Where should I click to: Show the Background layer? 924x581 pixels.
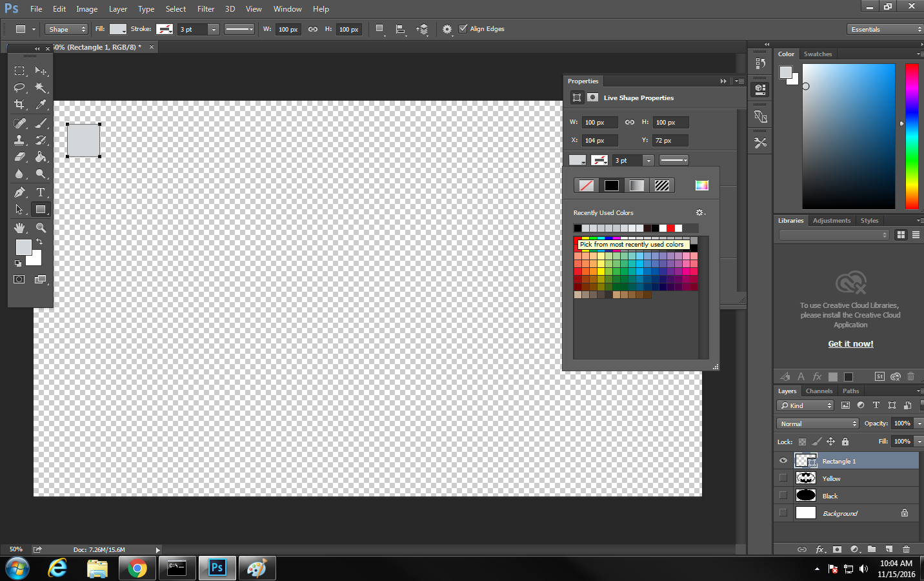click(783, 513)
